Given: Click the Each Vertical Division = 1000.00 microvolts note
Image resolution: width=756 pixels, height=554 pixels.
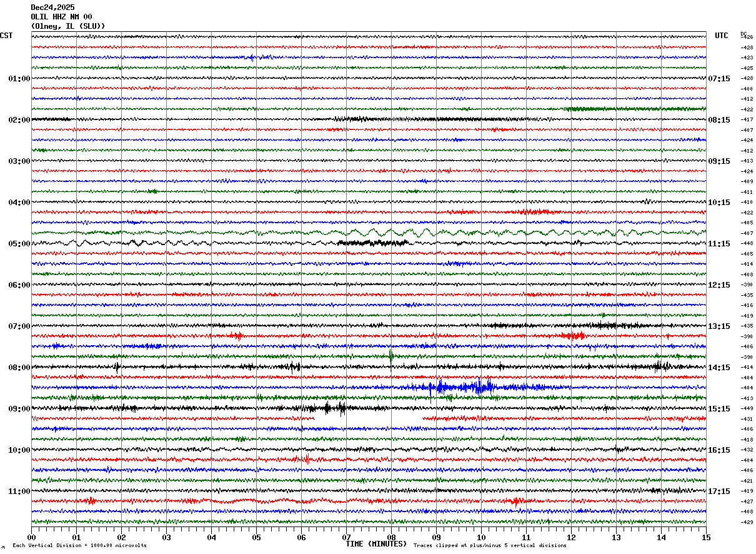Looking at the screenshot, I should click(x=79, y=546).
